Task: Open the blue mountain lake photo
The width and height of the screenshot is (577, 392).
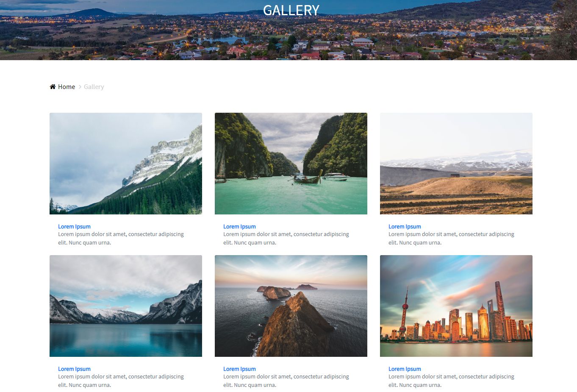Action: [x=126, y=306]
